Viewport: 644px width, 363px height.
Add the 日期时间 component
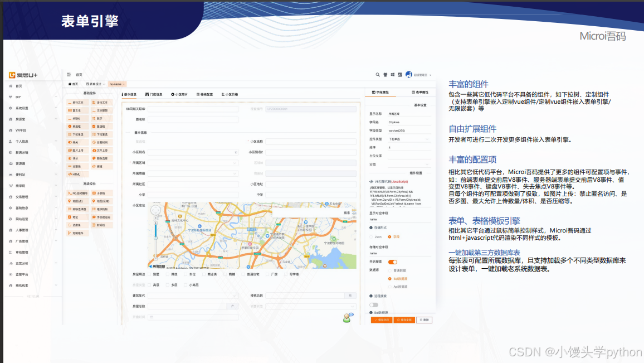tap(102, 142)
